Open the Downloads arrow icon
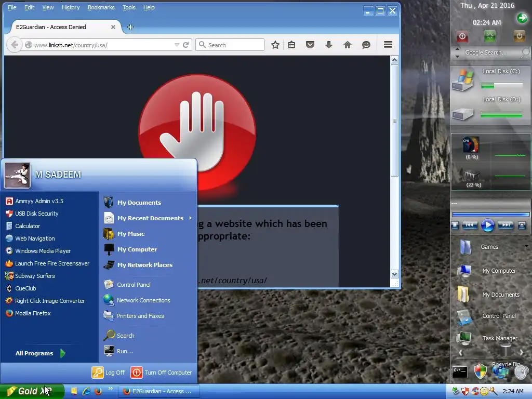 pyautogui.click(x=329, y=45)
